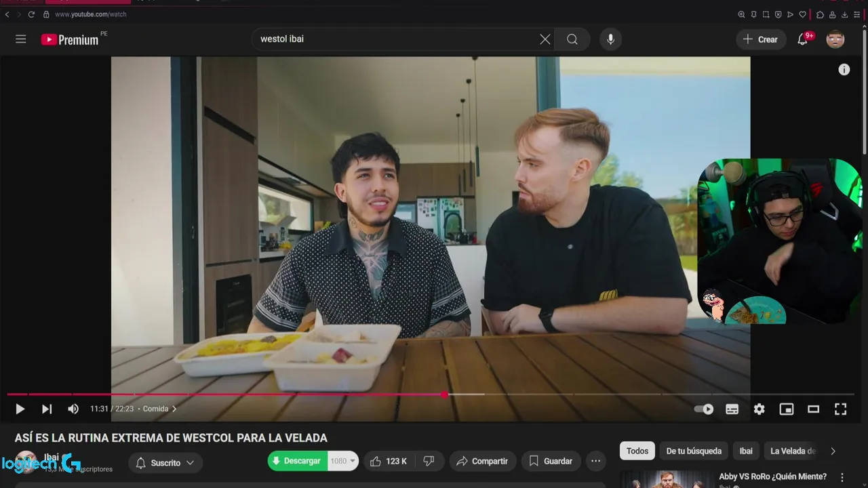The width and height of the screenshot is (868, 488).
Task: Show the video info card icon
Action: click(x=844, y=70)
